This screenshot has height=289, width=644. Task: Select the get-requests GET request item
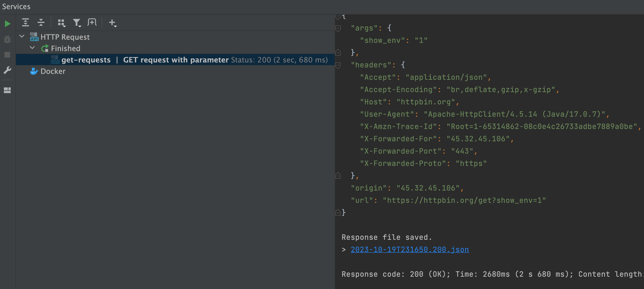pyautogui.click(x=86, y=60)
